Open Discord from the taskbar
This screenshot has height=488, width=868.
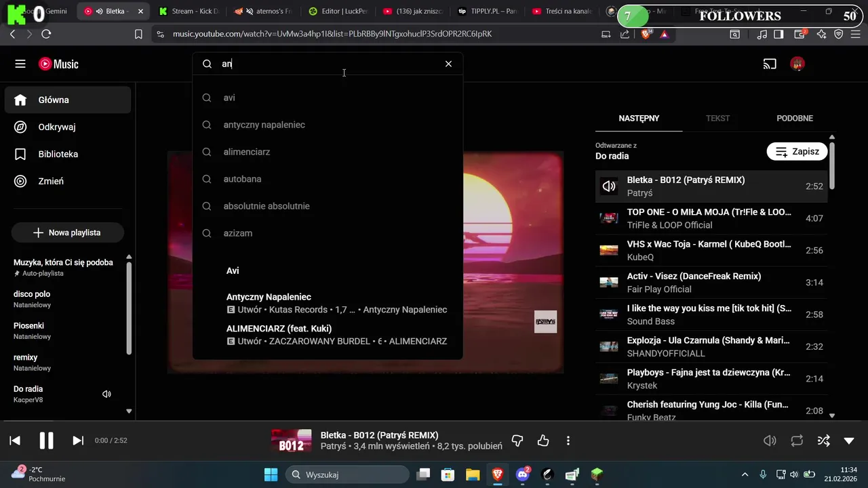tap(523, 474)
